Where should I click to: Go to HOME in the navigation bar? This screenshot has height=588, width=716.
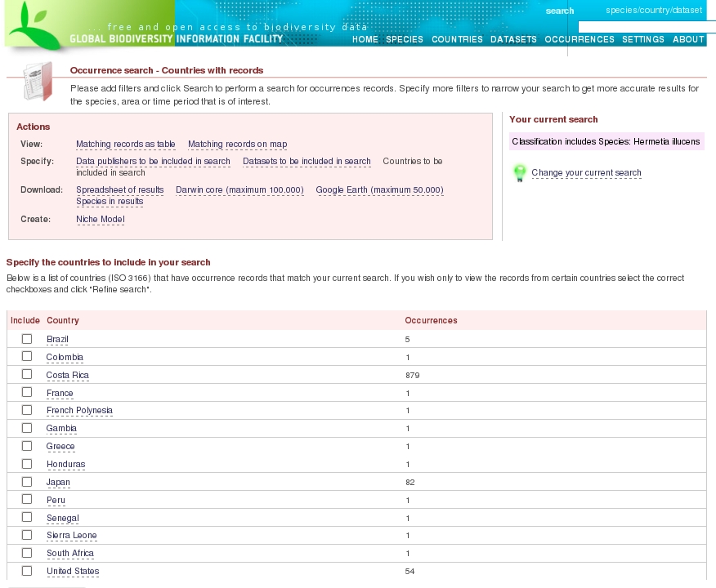(x=365, y=39)
